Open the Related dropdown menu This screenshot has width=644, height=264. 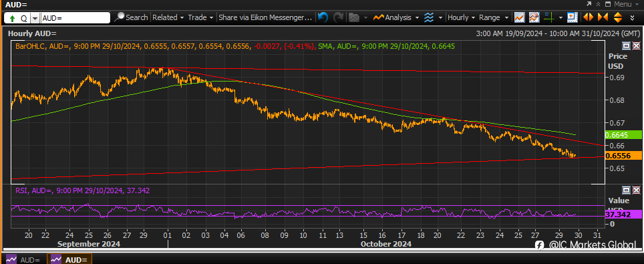[x=168, y=17]
